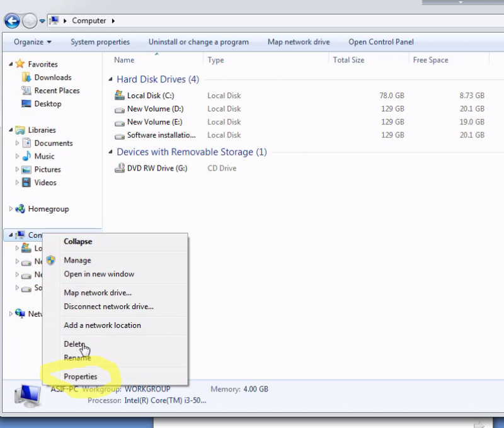This screenshot has height=428, width=504.
Task: Expand the Network node
Action: (x=11, y=313)
